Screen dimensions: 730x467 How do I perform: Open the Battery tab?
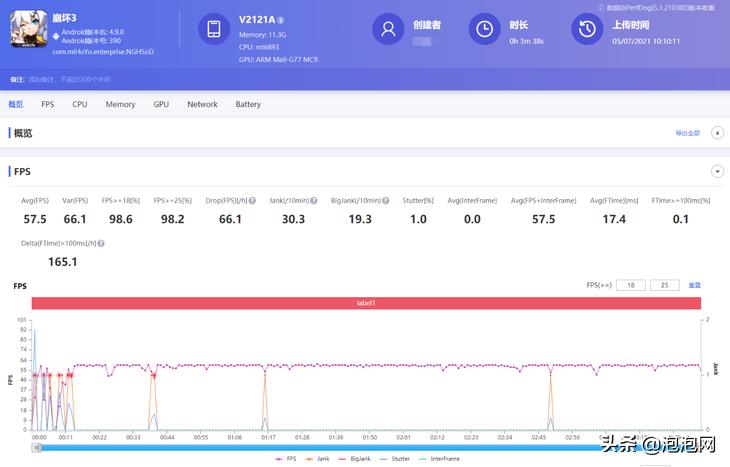click(248, 104)
